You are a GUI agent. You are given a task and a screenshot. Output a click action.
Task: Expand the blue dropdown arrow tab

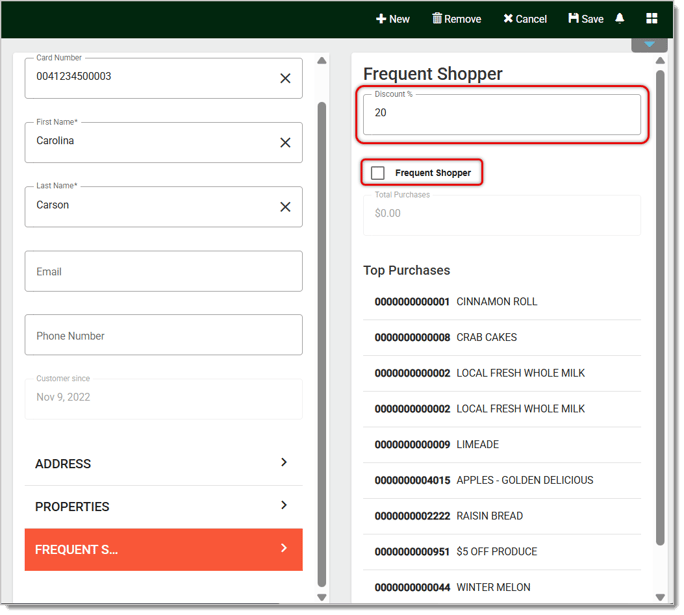click(650, 44)
